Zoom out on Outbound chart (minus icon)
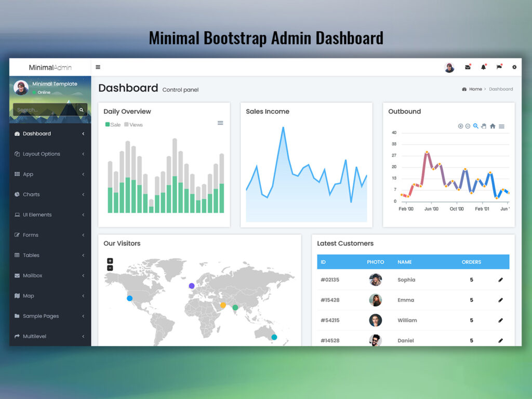 click(x=468, y=126)
